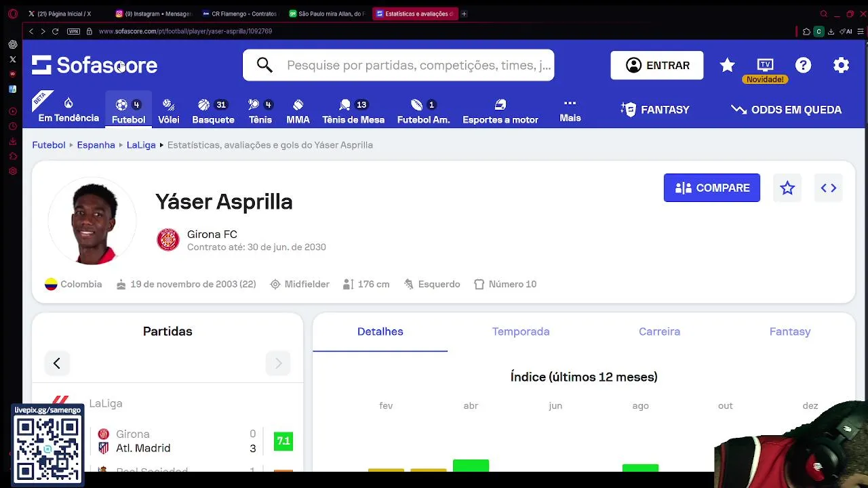Open ODDS EM QUEDA link
The image size is (868, 488).
click(x=786, y=110)
